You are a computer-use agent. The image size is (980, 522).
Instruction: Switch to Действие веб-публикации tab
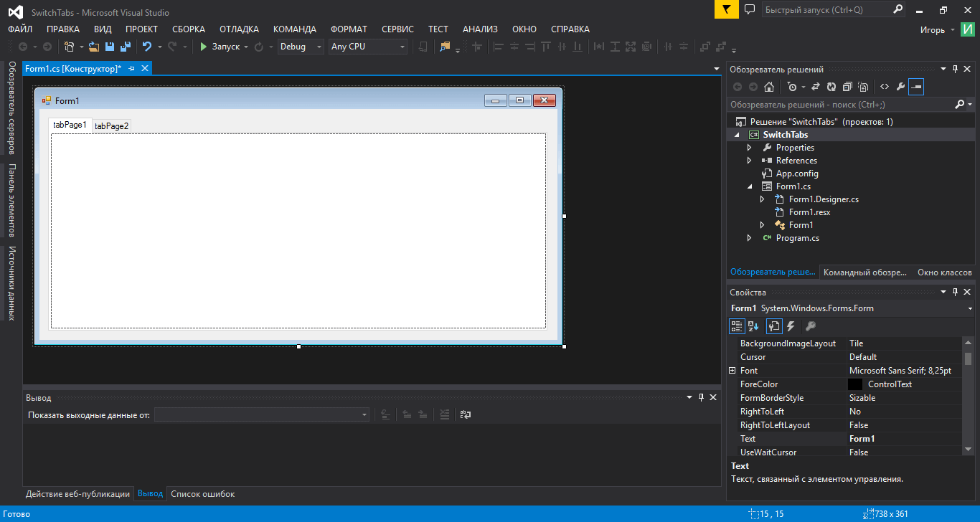(78, 494)
